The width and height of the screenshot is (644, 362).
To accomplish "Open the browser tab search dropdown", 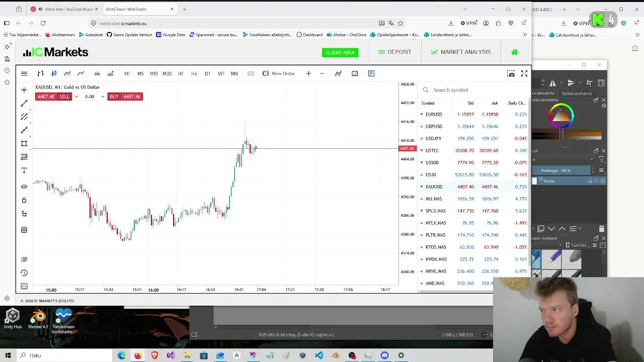I will [x=465, y=9].
